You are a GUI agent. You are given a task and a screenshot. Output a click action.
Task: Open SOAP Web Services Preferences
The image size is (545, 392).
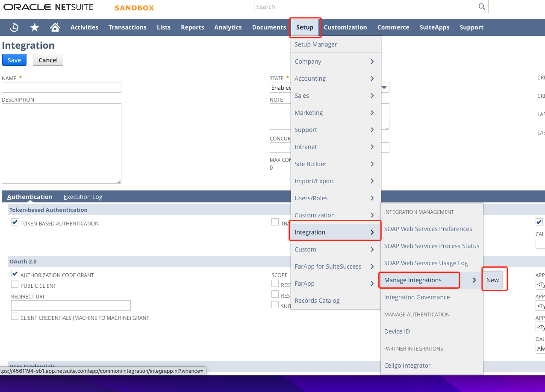click(431, 229)
